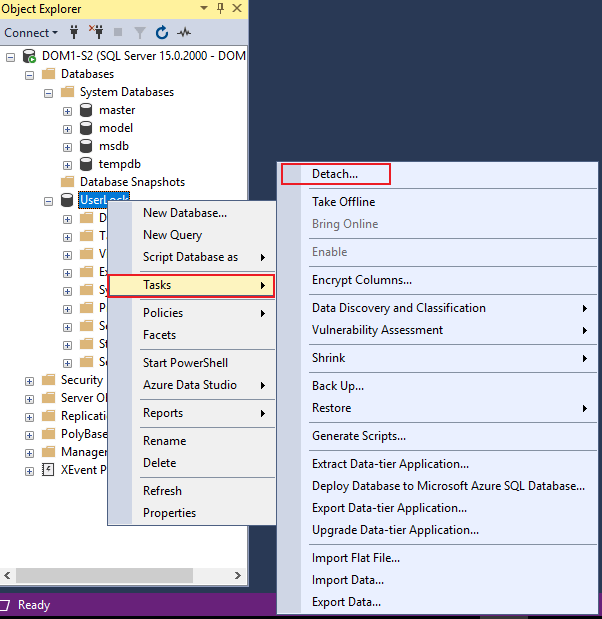The width and height of the screenshot is (602, 619).
Task: Open Encrypt Columns...
Action: [x=437, y=280]
